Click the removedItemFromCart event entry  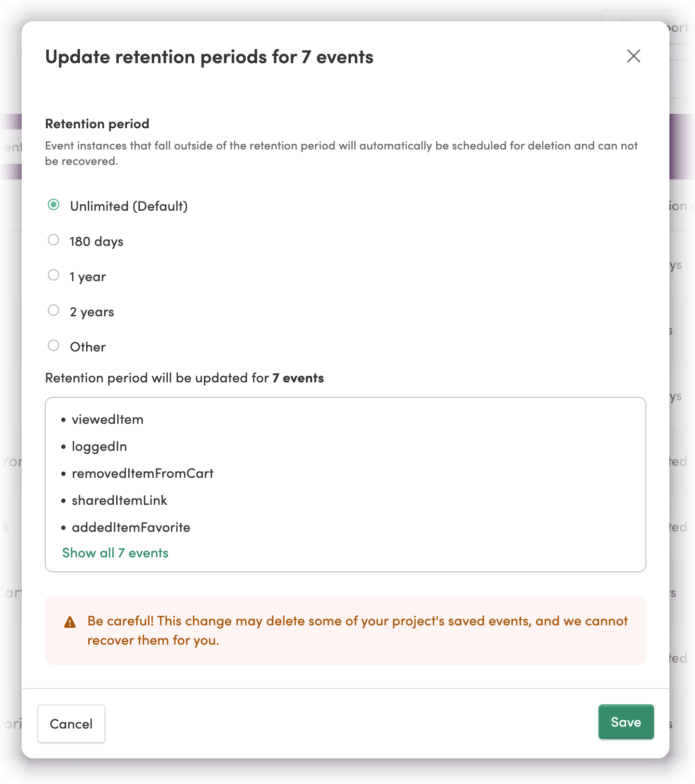143,473
